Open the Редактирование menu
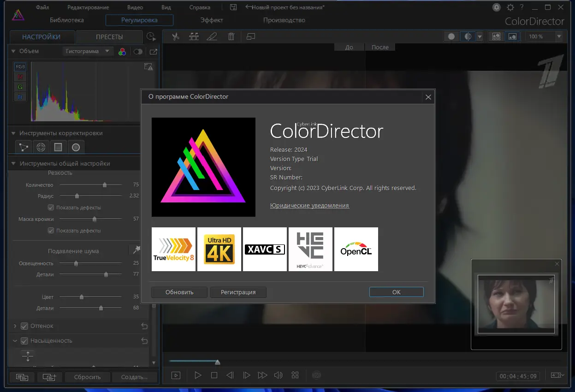The image size is (575, 392). pos(88,7)
